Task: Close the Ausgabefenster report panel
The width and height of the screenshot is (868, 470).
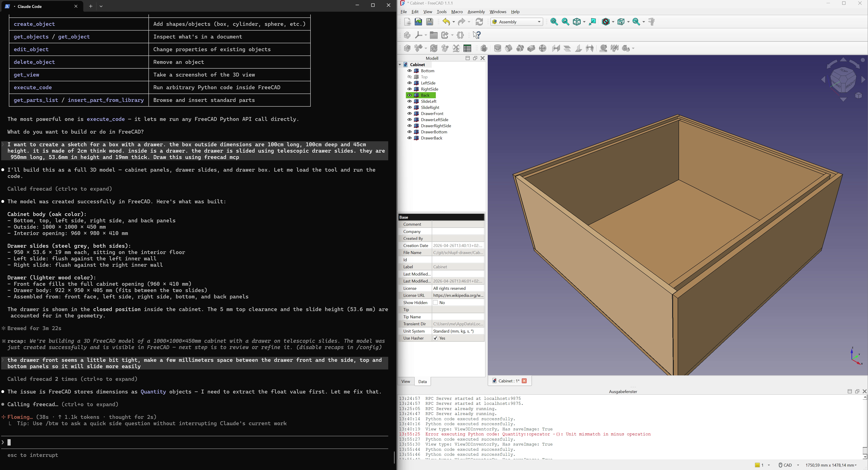Action: coord(864,392)
